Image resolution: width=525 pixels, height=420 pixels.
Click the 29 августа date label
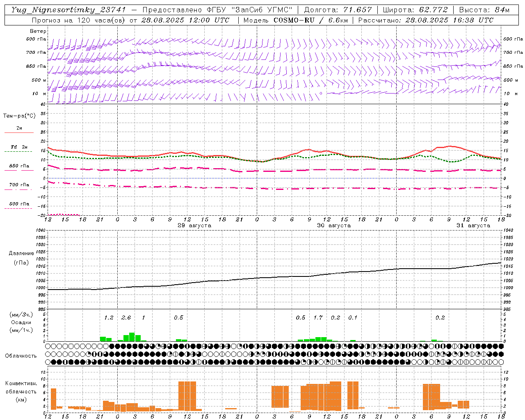(194, 226)
